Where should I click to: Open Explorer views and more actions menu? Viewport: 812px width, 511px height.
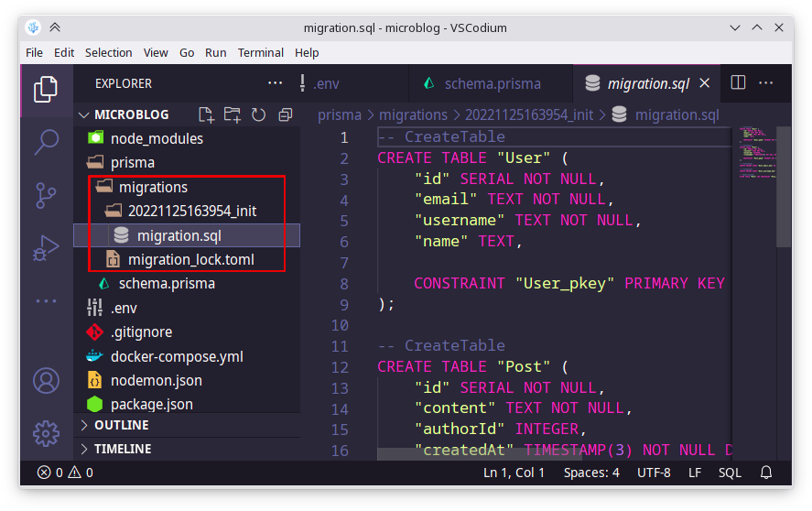[x=275, y=83]
